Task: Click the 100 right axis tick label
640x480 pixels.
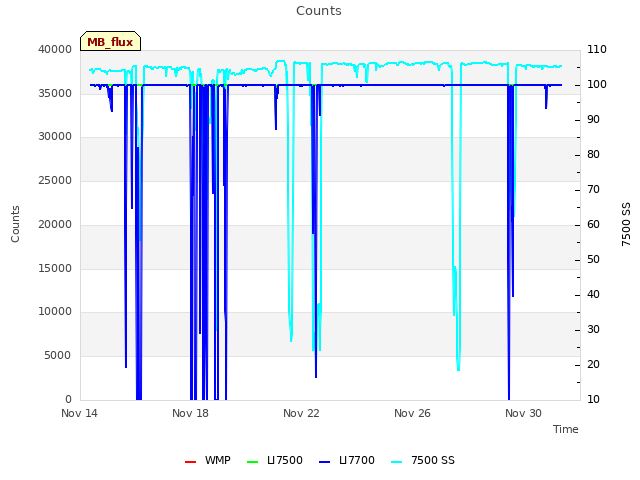Action: [x=597, y=84]
